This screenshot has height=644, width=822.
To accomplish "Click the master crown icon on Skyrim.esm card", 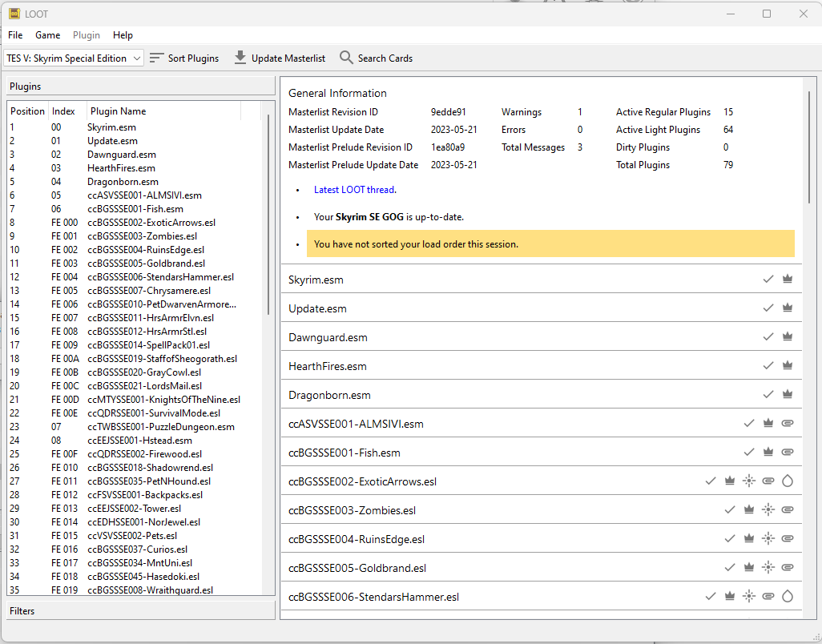I will 788,280.
